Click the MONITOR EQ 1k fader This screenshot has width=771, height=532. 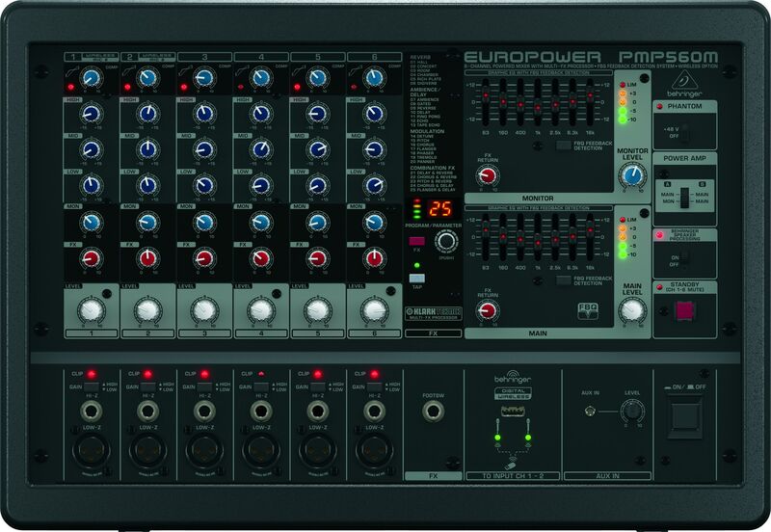[x=538, y=106]
